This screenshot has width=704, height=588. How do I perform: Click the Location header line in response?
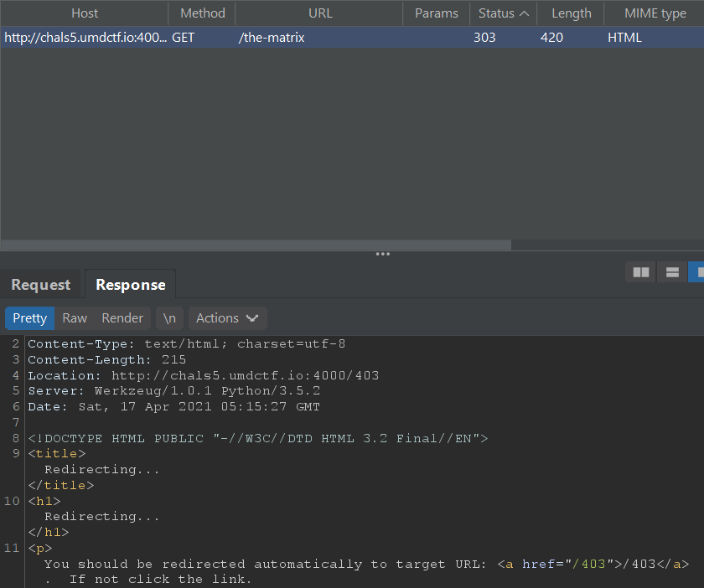pyautogui.click(x=204, y=375)
